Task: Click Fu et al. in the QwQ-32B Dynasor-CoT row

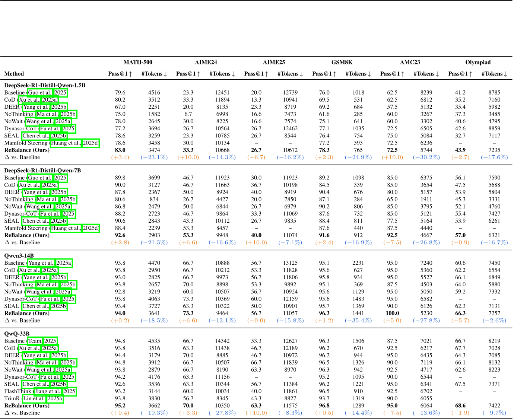Action: pyautogui.click(x=50, y=377)
